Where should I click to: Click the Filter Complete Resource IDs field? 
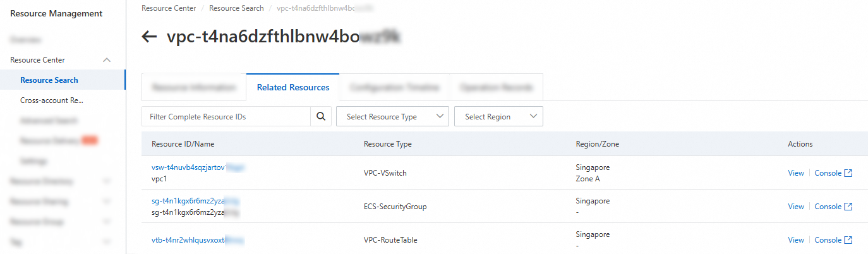[226, 116]
